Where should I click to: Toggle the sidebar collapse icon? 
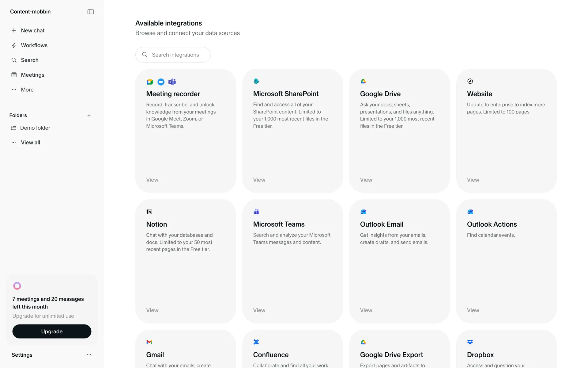tap(90, 12)
